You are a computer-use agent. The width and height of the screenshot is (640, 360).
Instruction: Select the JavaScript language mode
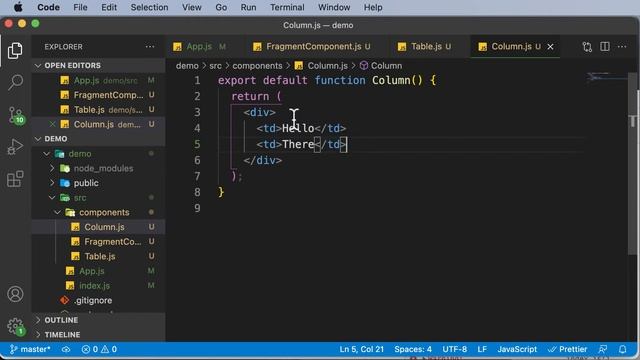click(x=517, y=349)
